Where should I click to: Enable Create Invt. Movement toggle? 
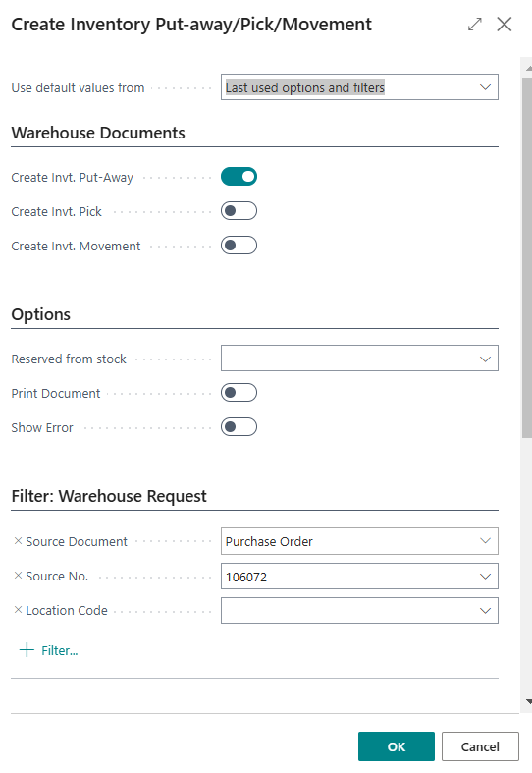coord(239,246)
